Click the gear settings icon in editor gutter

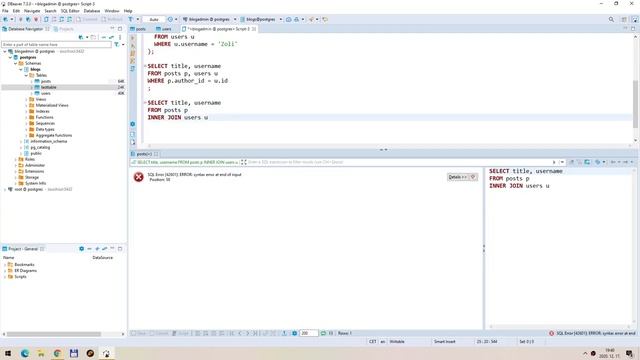pos(133,124)
